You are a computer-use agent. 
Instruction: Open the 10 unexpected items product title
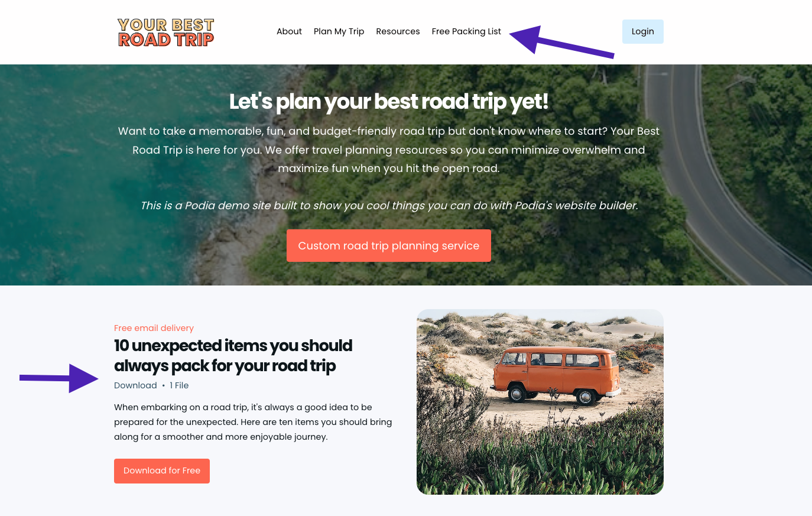tap(233, 355)
